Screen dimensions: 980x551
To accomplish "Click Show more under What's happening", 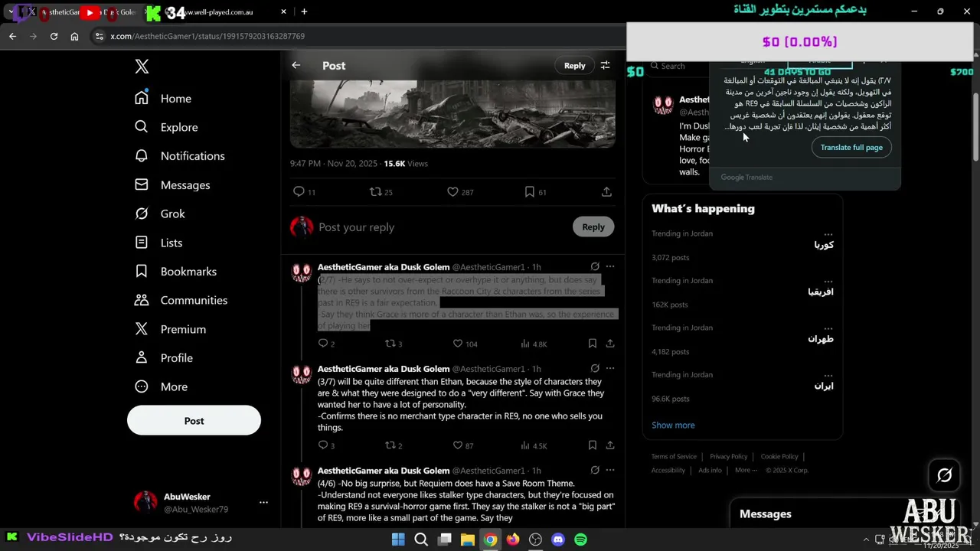I will [x=673, y=425].
